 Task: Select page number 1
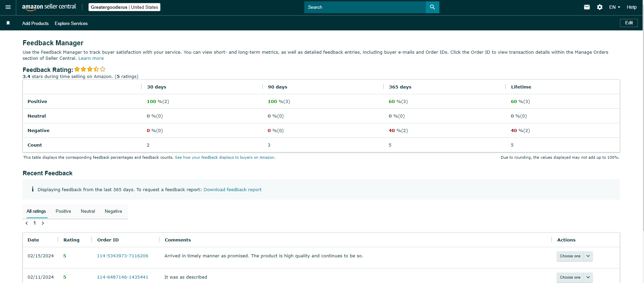35,223
